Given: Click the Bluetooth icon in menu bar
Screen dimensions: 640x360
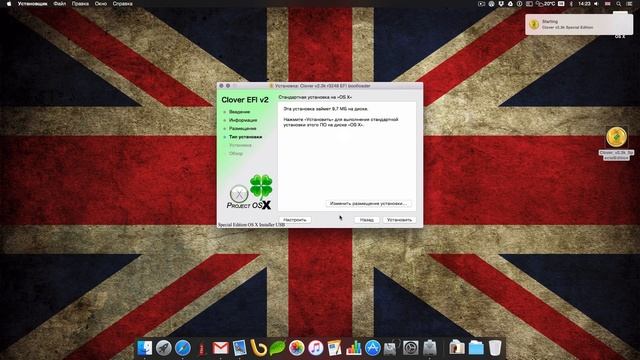Looking at the screenshot, I should (571, 4).
